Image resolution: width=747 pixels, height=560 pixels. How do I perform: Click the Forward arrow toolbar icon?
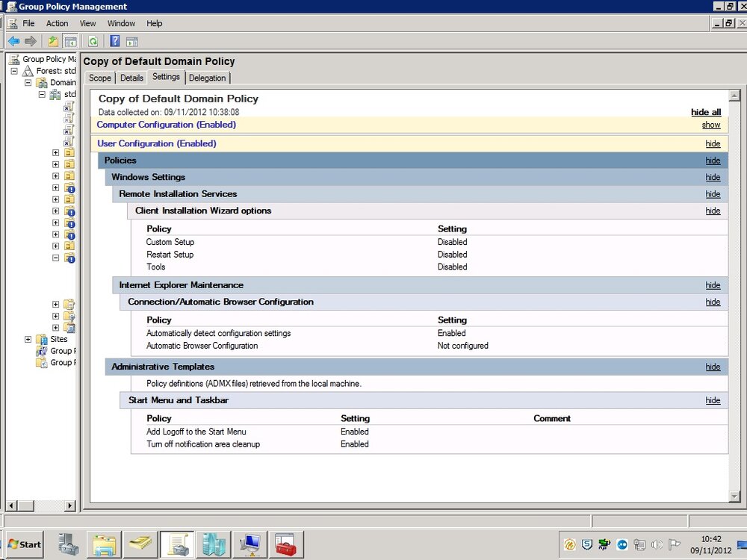(31, 41)
